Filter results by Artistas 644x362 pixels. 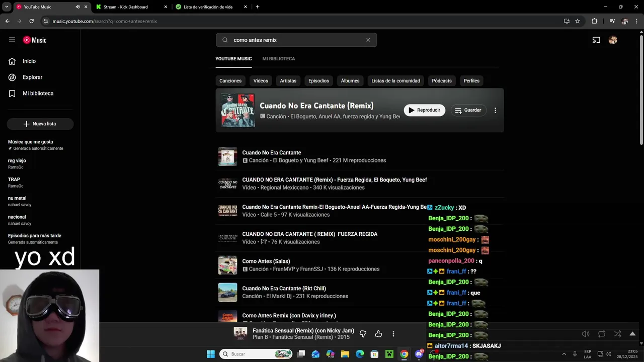(x=288, y=81)
